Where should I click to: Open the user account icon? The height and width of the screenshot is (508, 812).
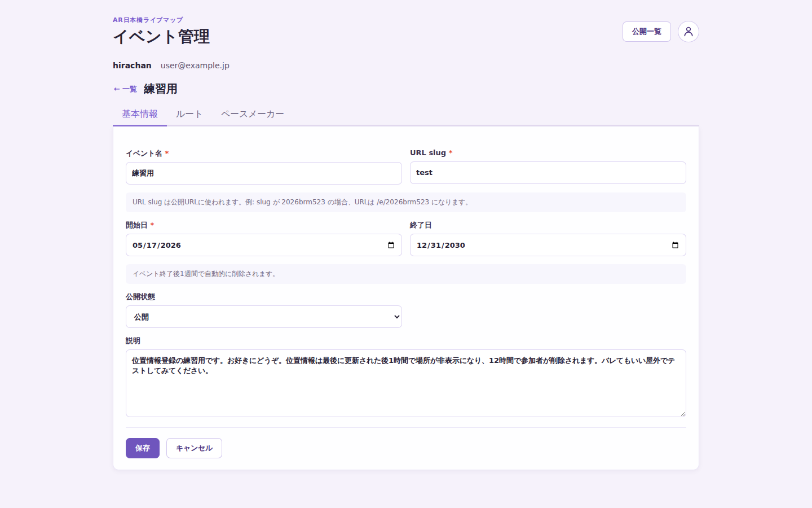pos(688,32)
